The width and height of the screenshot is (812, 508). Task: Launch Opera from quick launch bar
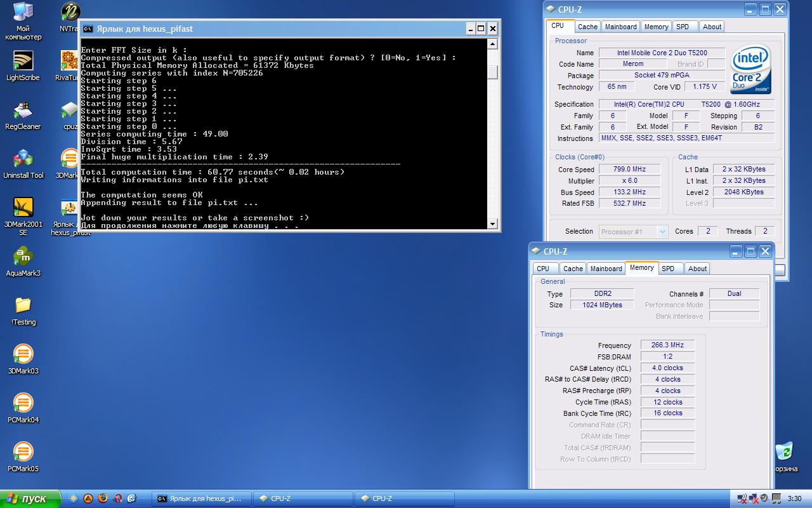coord(117,498)
